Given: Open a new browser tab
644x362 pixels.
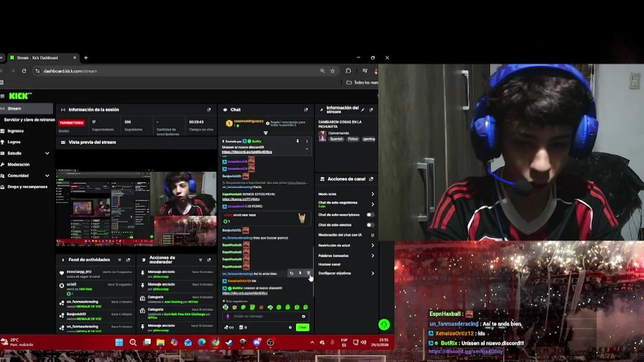Looking at the screenshot, I should coord(86,58).
